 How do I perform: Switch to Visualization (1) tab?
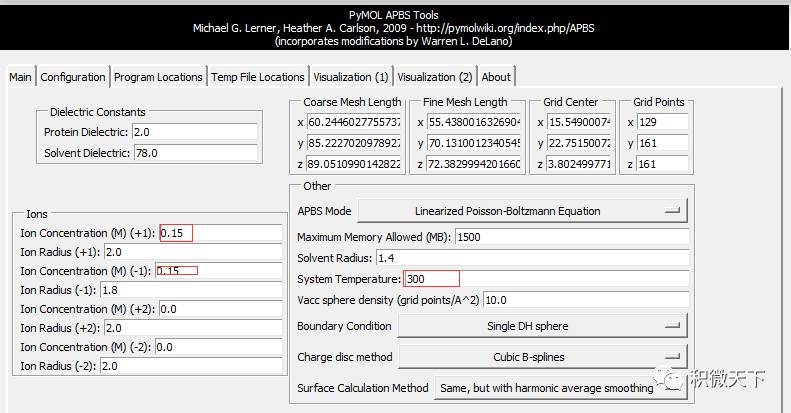(x=351, y=77)
